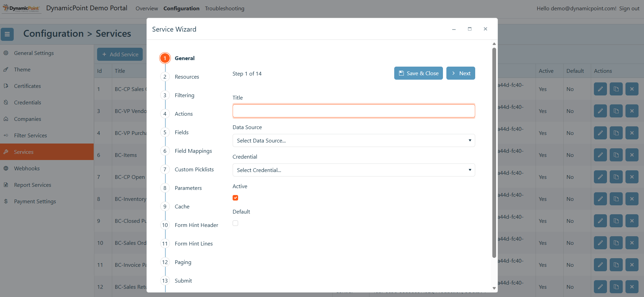Screen dimensions: 644x297
Task: Click the scrollbar down arrow in wizard
Action: point(494,288)
